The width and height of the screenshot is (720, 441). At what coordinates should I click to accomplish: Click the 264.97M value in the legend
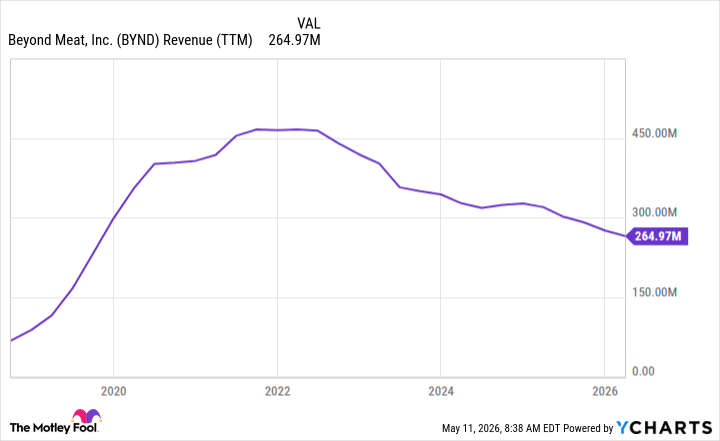[294, 40]
